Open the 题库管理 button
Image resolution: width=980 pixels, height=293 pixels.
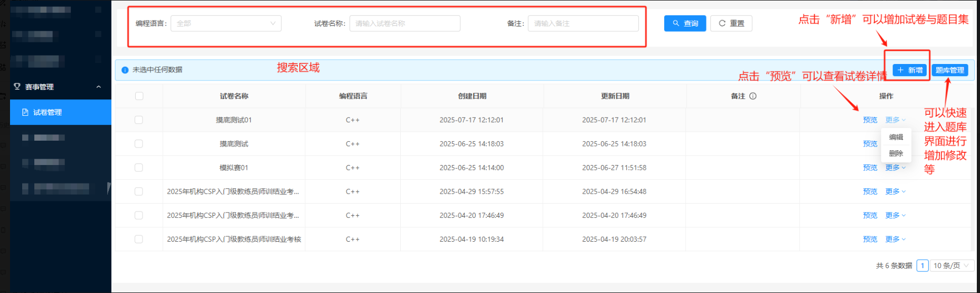click(949, 70)
